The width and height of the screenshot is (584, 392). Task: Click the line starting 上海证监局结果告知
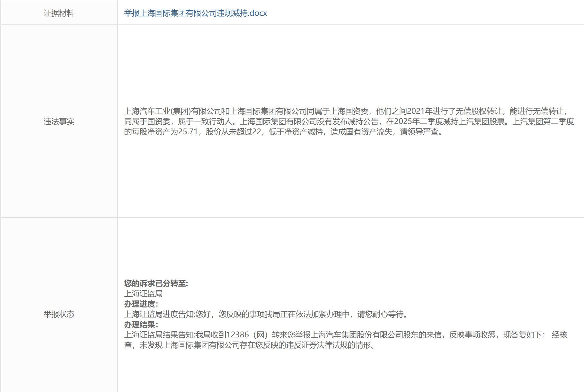point(346,335)
